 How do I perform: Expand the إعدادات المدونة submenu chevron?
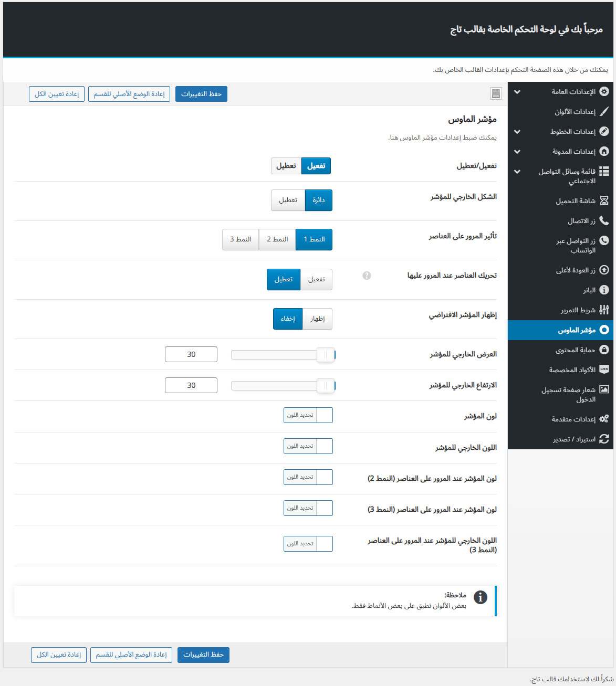pyautogui.click(x=517, y=152)
